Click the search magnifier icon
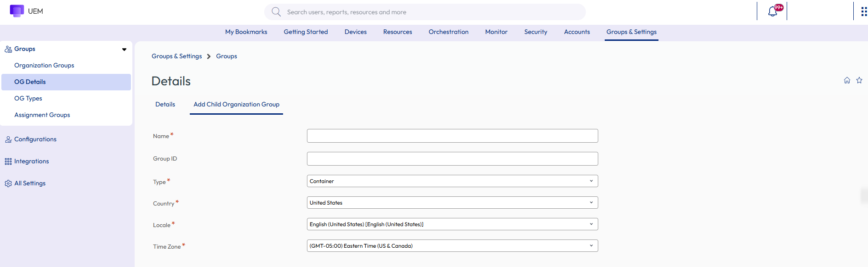Viewport: 868px width, 267px height. [x=276, y=12]
